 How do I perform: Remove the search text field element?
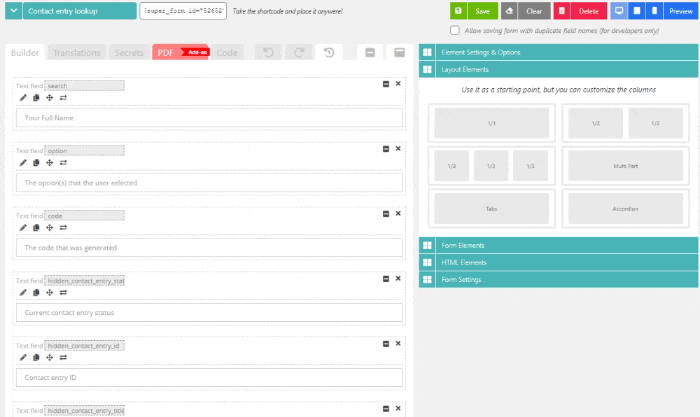[398, 83]
